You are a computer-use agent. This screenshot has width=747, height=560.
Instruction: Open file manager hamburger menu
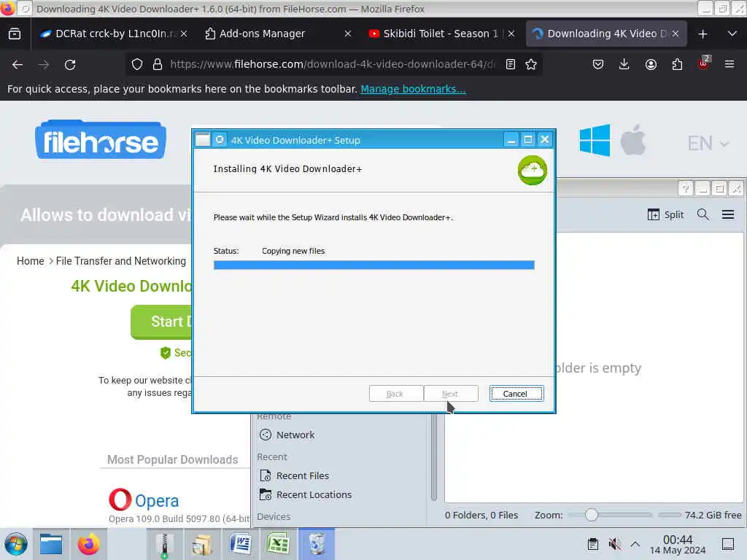pos(728,215)
